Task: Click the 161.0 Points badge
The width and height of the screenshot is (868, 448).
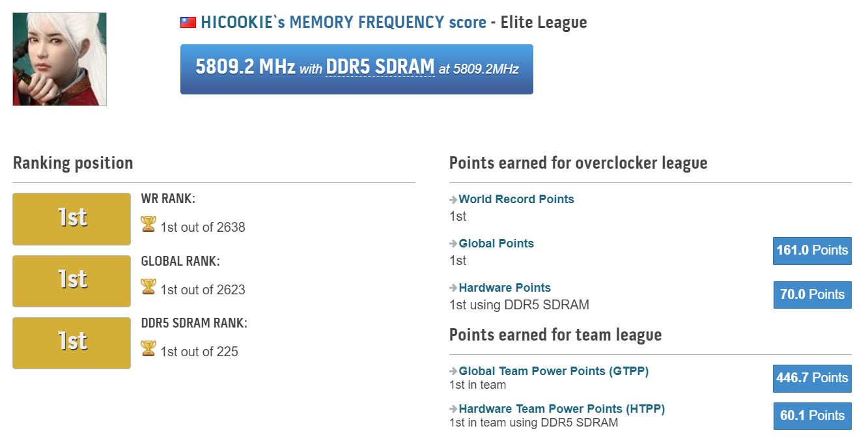Action: pos(812,251)
